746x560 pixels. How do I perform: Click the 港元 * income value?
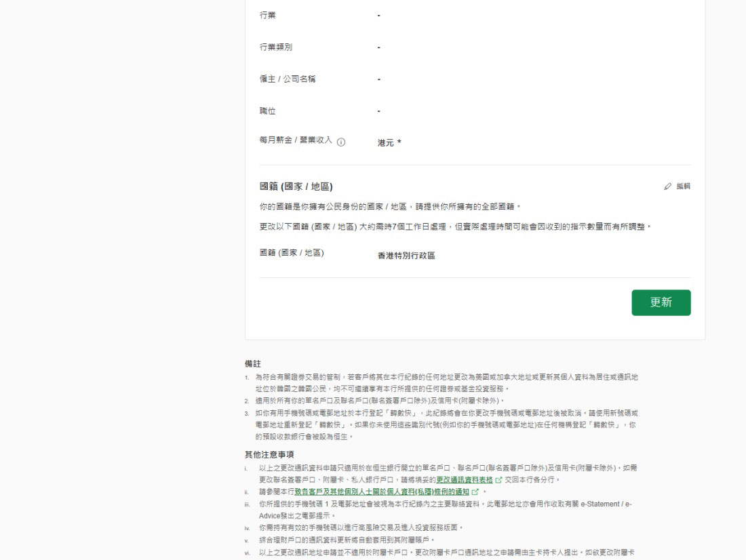(x=389, y=143)
